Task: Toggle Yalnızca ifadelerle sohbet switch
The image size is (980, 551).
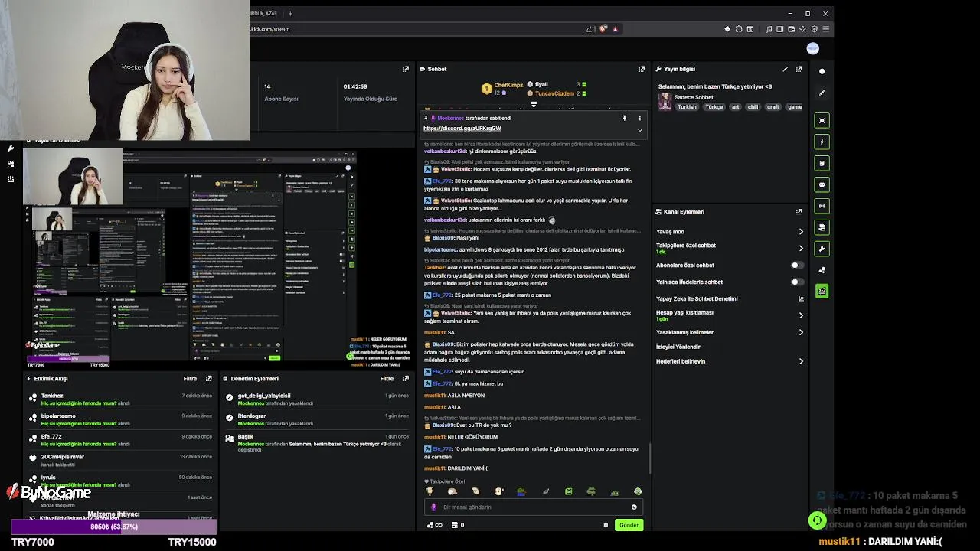Action: (797, 282)
